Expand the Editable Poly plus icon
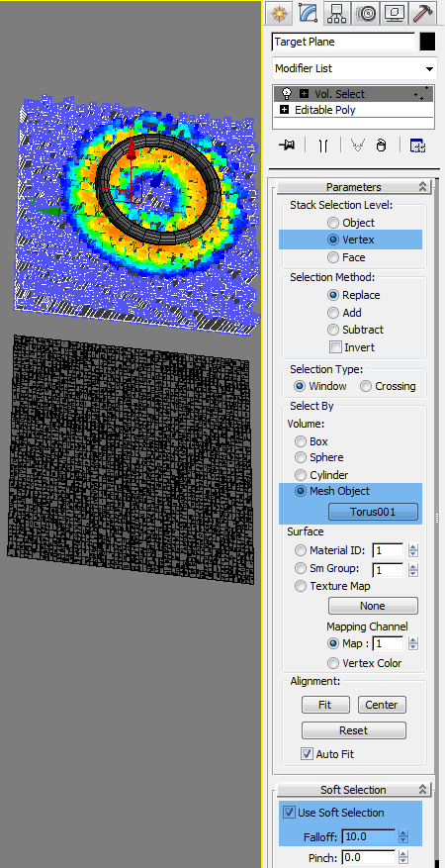 [x=285, y=110]
